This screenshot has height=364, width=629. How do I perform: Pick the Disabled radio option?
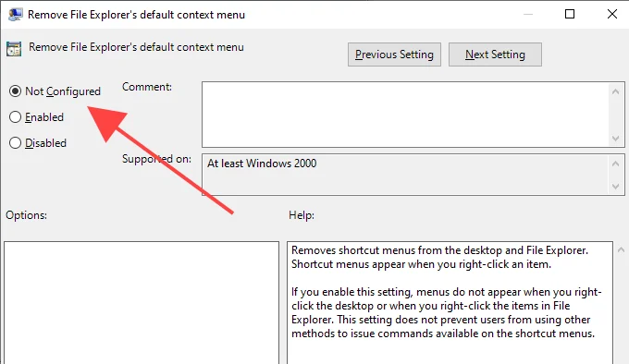click(15, 143)
